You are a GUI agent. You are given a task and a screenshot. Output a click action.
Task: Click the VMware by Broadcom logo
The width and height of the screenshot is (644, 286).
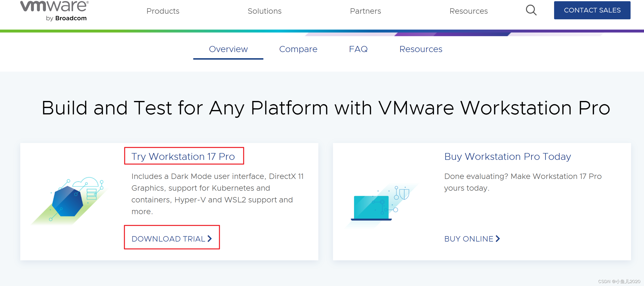[x=54, y=11]
